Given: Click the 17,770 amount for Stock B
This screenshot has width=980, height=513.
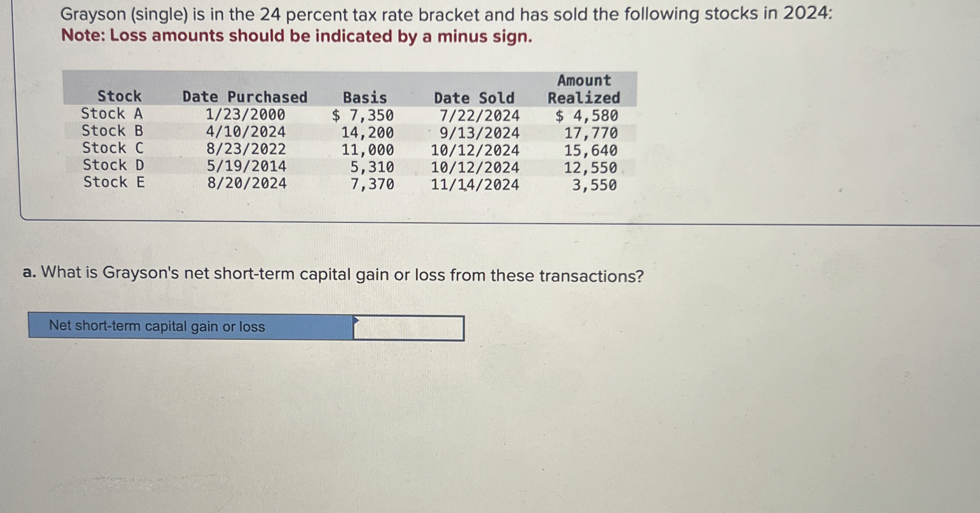Looking at the screenshot, I should [x=590, y=132].
